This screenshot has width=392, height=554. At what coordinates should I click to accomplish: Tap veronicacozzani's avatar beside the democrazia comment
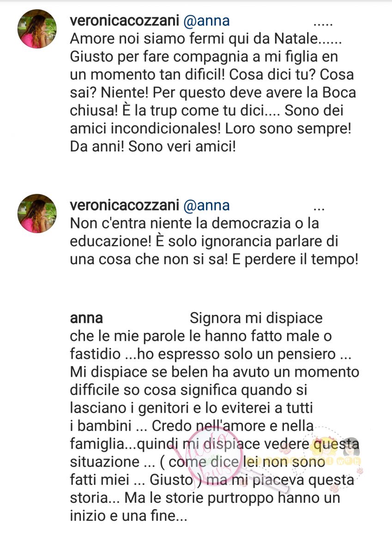coord(37,213)
